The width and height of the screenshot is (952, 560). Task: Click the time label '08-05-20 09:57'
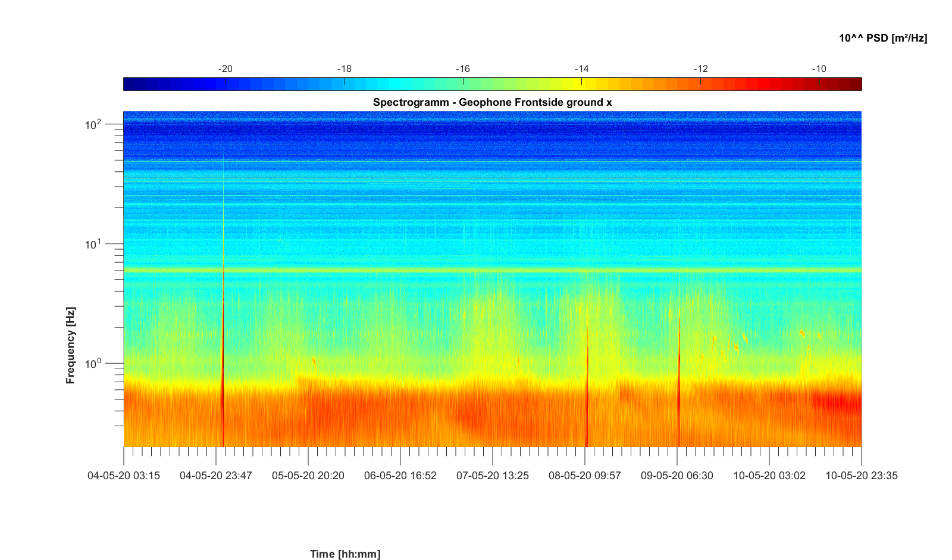pos(585,476)
